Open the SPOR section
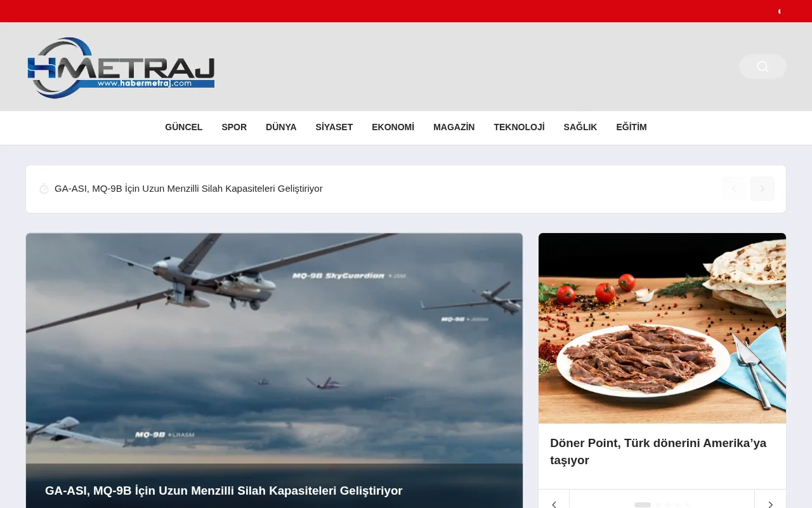Image resolution: width=812 pixels, height=508 pixels. [x=233, y=127]
